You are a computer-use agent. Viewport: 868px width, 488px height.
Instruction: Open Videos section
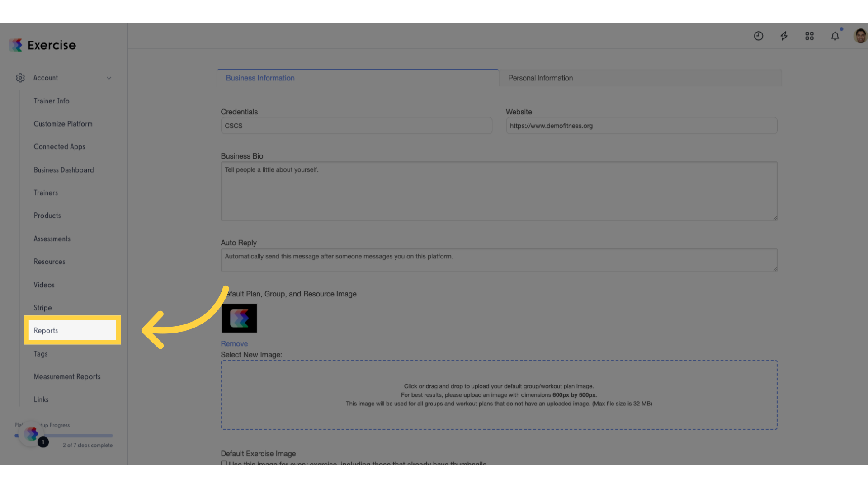coord(44,285)
